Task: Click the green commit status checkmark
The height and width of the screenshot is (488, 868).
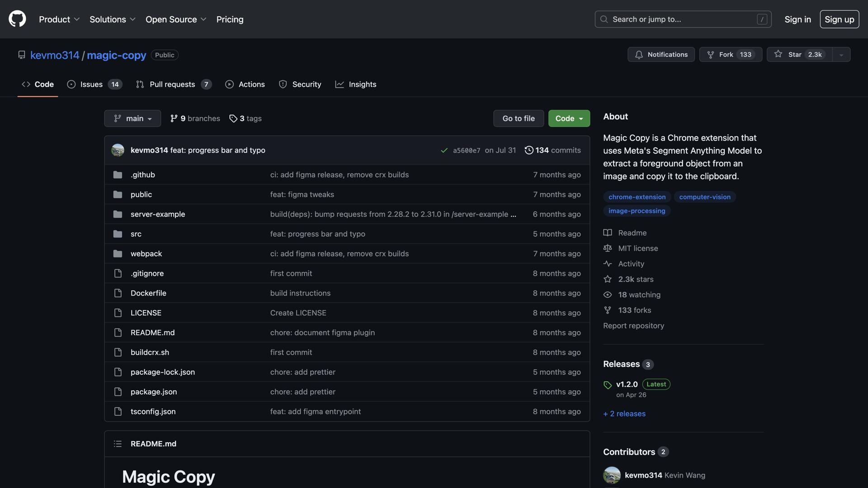Action: coord(444,150)
